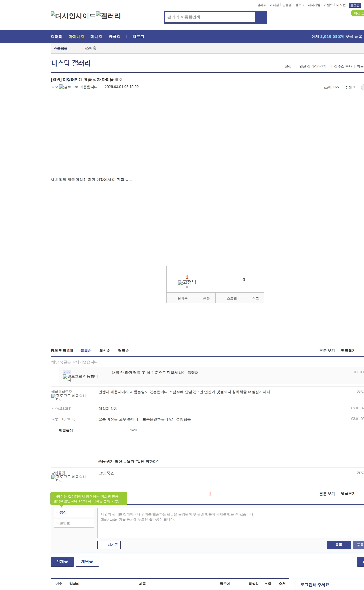Click the comment text '그냥 죽죠'

(x=106, y=473)
